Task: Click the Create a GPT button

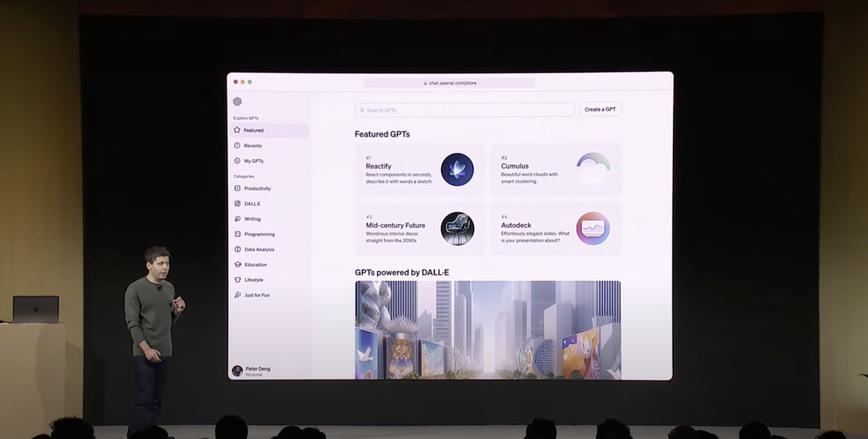Action: 600,109
